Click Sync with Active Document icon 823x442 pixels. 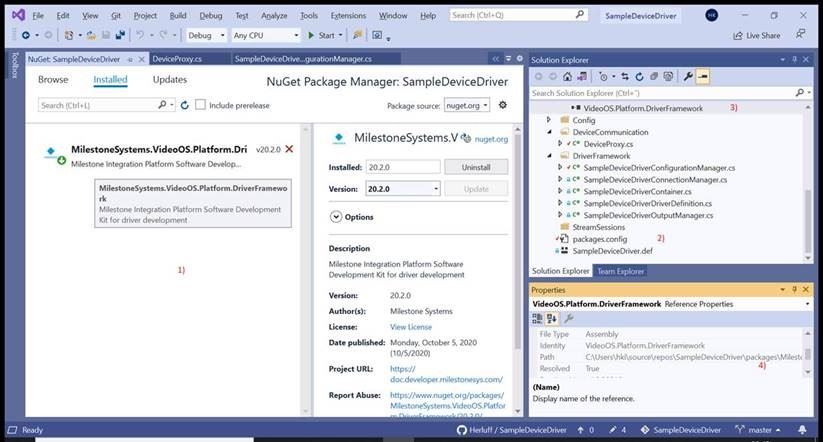pyautogui.click(x=625, y=77)
